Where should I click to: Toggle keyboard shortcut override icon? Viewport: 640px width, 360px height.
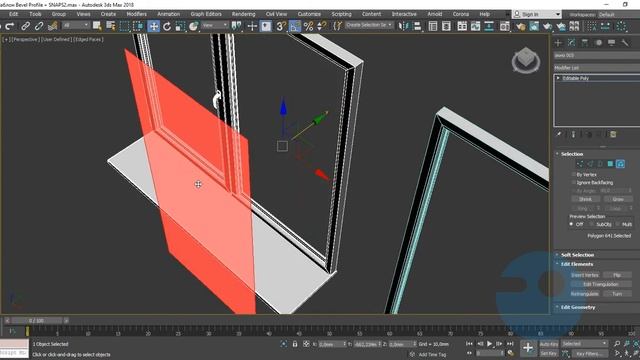266,26
